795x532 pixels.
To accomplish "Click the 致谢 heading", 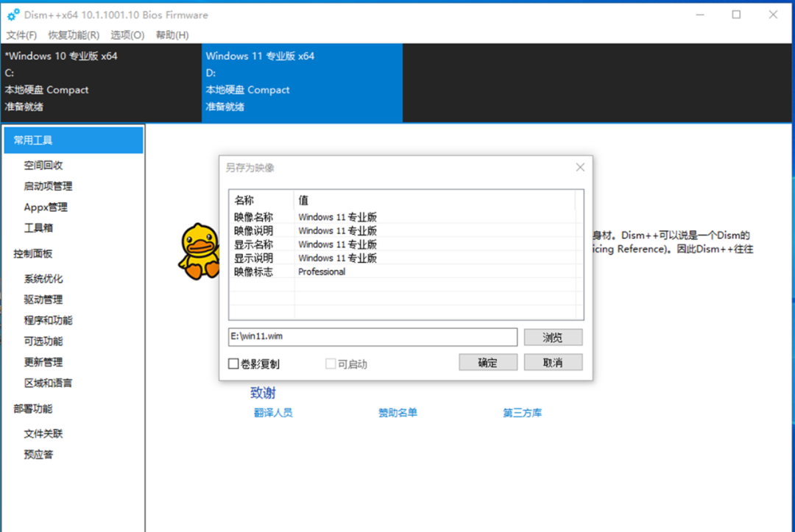I will 263,393.
